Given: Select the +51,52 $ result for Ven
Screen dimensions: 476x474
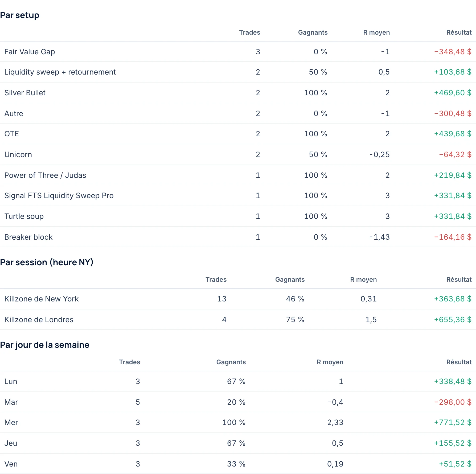Looking at the screenshot, I should coord(455,464).
